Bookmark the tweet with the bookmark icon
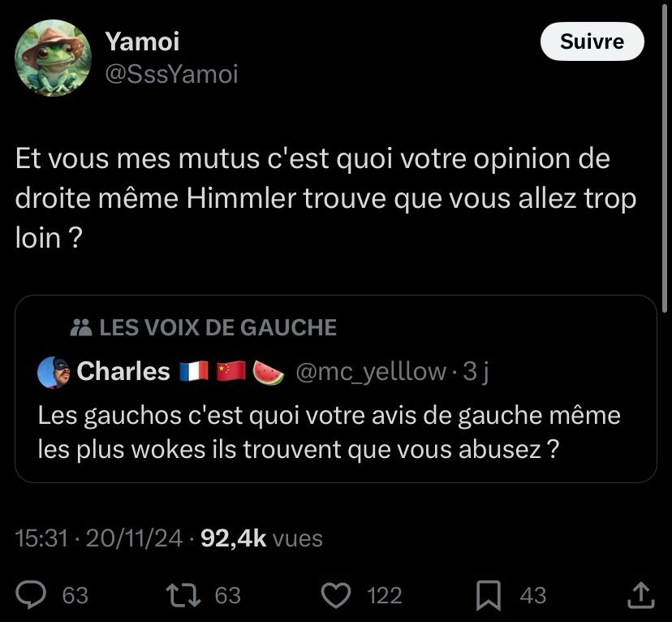Screen dimensions: 672x622 [489, 596]
